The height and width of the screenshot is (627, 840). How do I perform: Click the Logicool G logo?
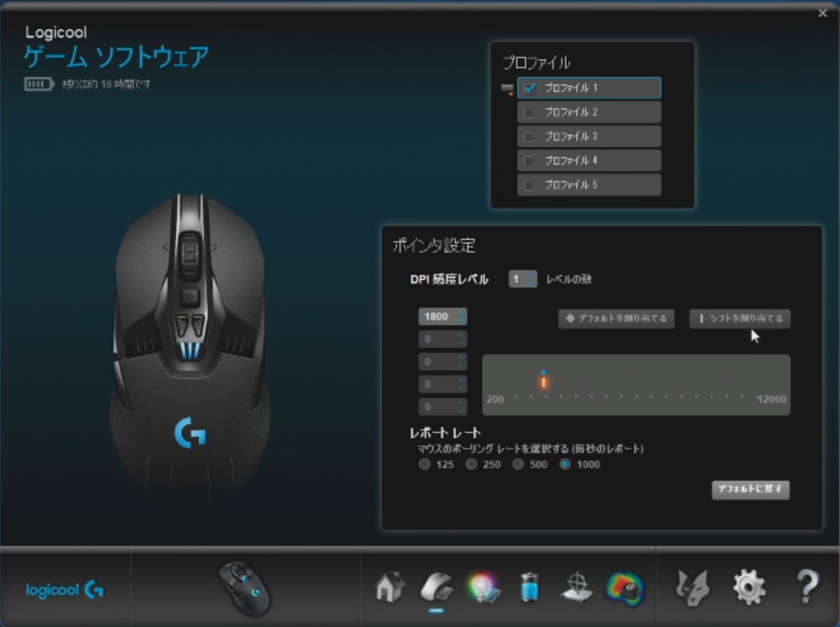[65, 589]
